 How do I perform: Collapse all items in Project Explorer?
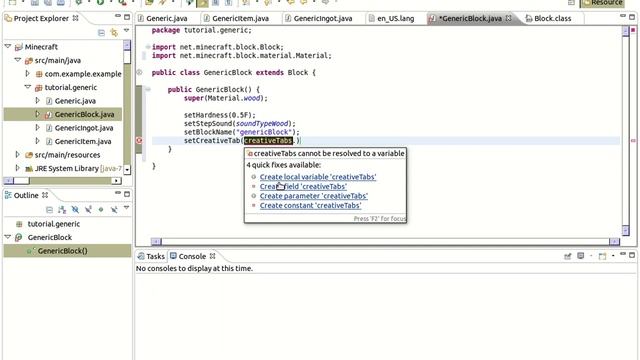(101, 33)
